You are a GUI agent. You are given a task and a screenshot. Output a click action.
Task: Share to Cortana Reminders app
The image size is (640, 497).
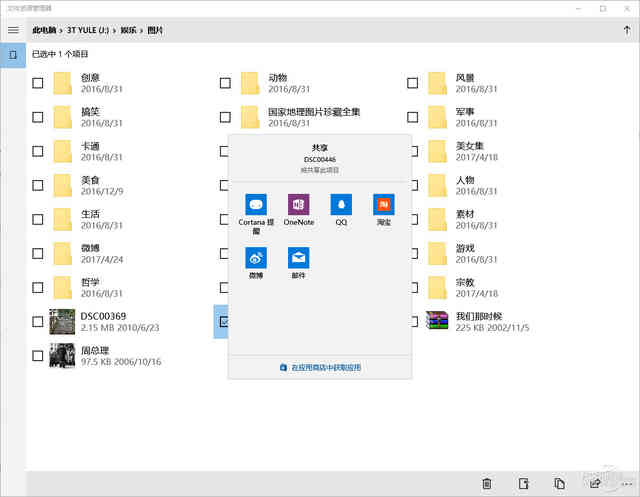[x=256, y=205]
